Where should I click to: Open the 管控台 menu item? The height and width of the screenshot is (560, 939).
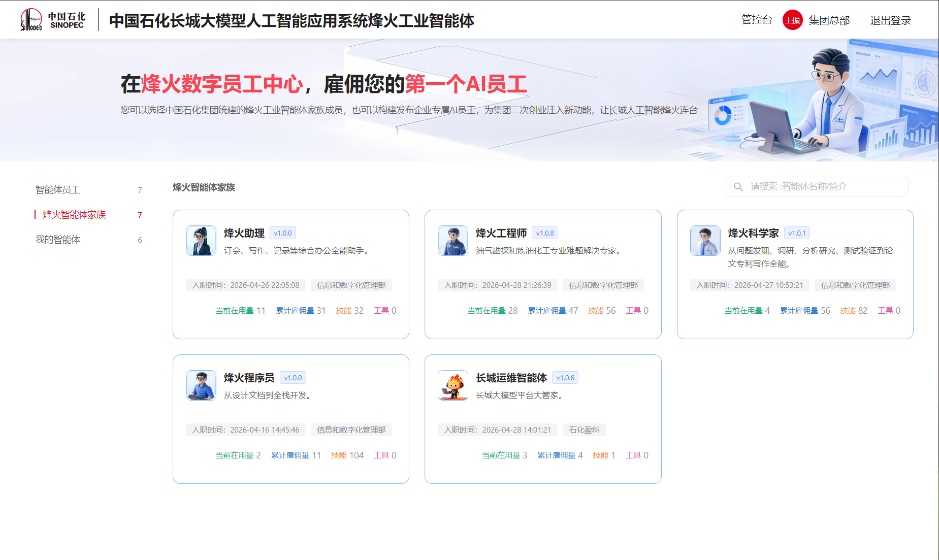tap(756, 19)
